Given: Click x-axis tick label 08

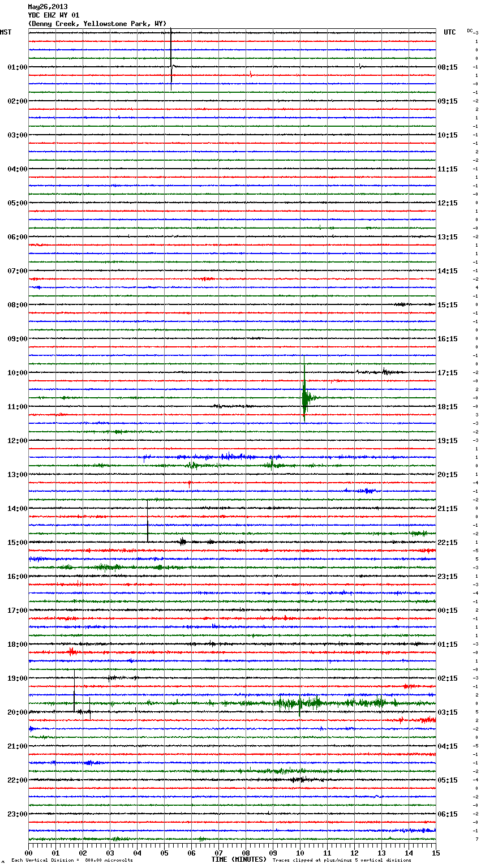Looking at the screenshot, I should (246, 853).
